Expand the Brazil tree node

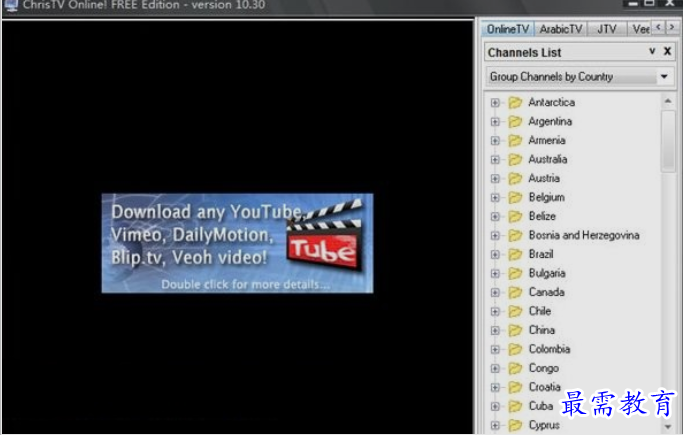tap(495, 254)
